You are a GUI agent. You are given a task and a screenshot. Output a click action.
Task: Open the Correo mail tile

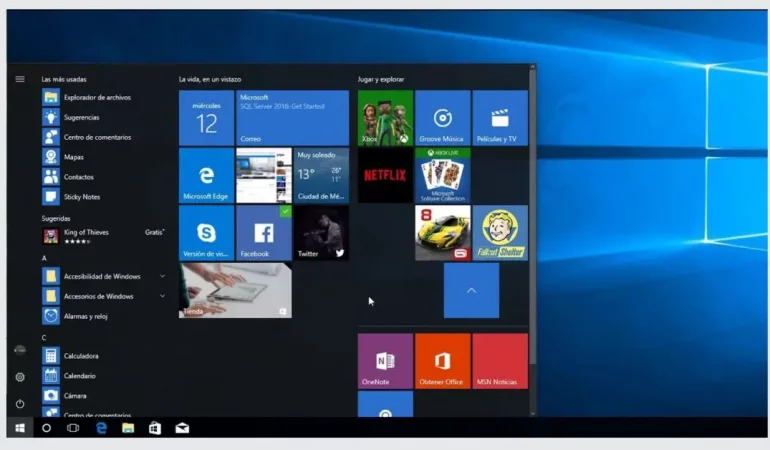click(293, 118)
